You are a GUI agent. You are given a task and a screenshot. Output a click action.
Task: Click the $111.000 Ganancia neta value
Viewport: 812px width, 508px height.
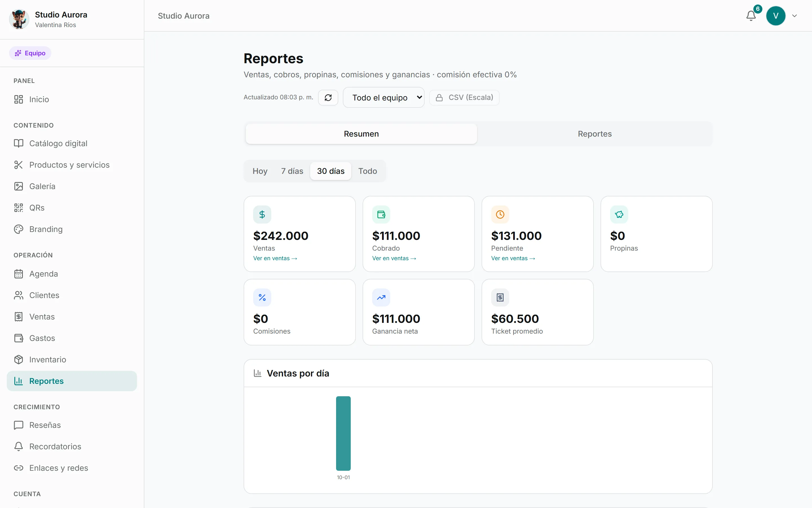tap(396, 319)
